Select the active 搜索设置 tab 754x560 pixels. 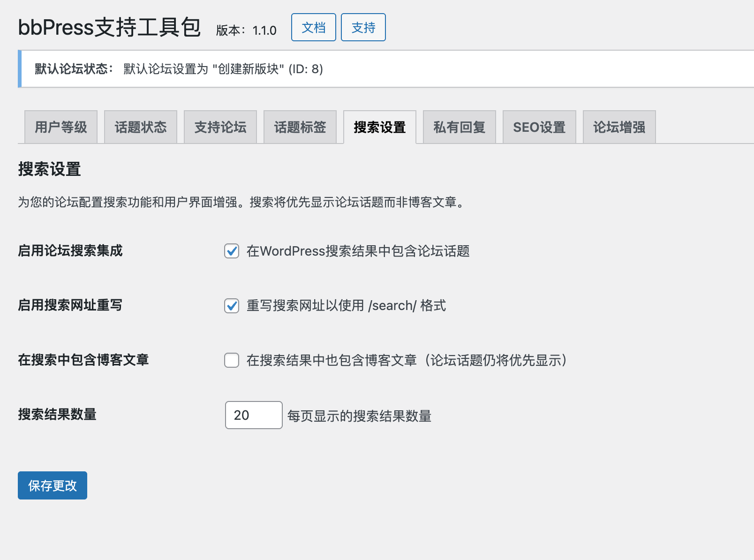(380, 127)
